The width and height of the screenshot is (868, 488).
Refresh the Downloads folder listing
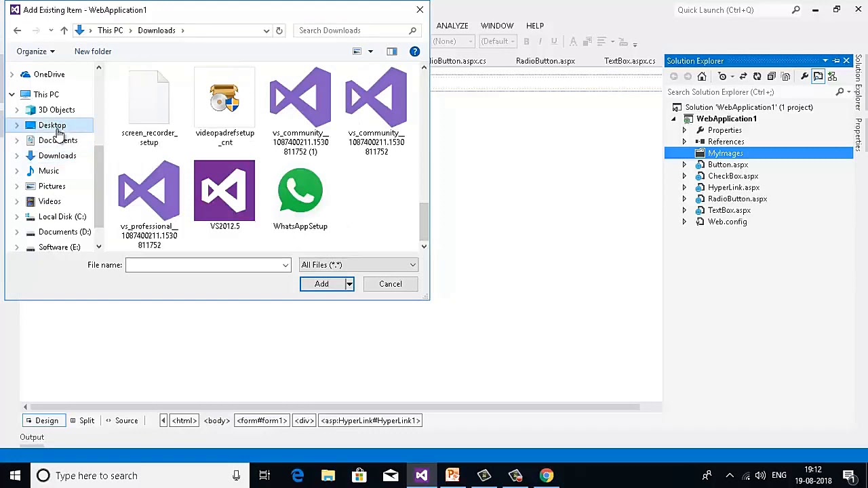279,30
